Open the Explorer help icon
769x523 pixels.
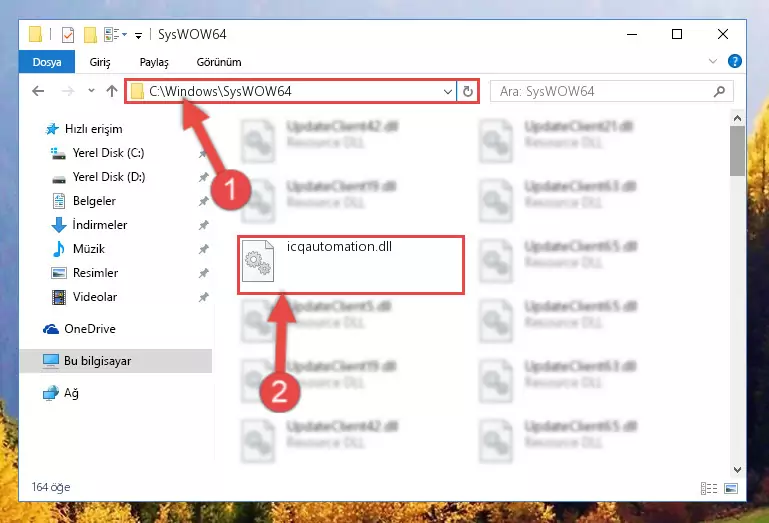pyautogui.click(x=735, y=61)
